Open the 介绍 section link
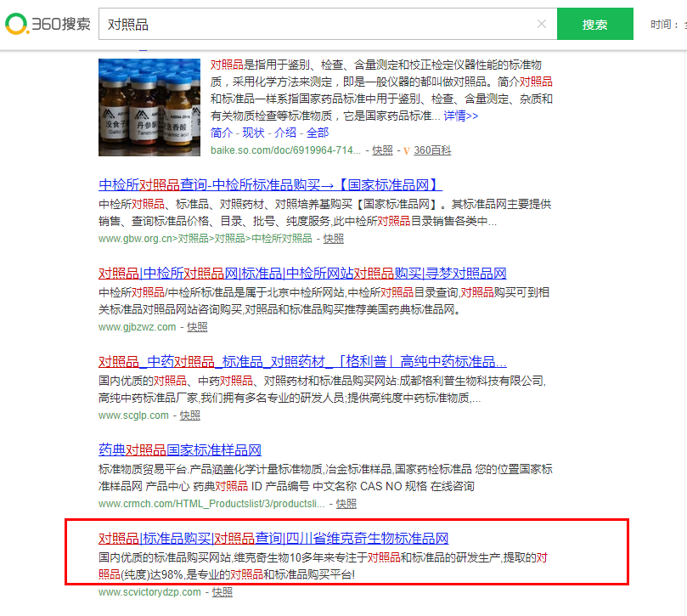 285,133
